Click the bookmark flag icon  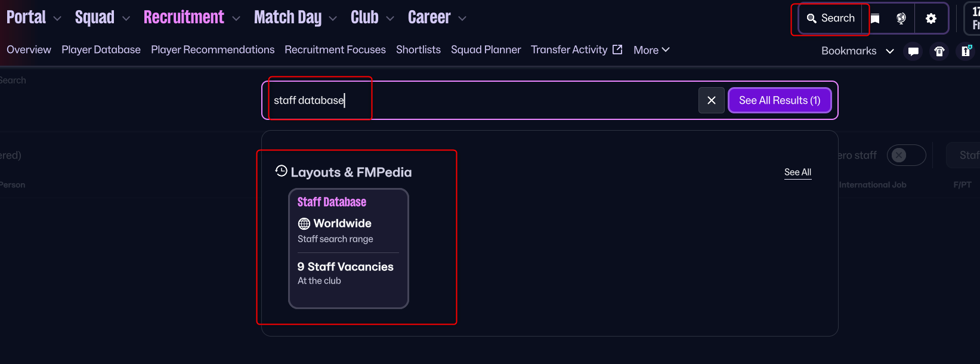(875, 18)
